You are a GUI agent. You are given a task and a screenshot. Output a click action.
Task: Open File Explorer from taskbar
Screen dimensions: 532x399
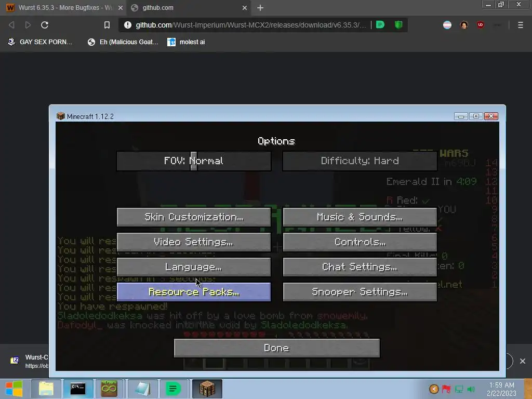click(46, 389)
